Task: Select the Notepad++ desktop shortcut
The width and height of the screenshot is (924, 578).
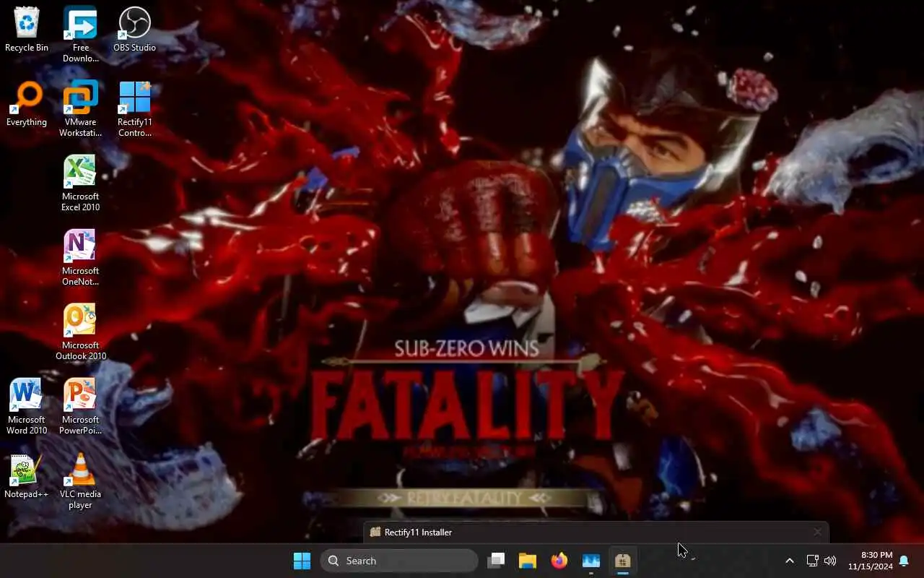Action: pos(27,476)
